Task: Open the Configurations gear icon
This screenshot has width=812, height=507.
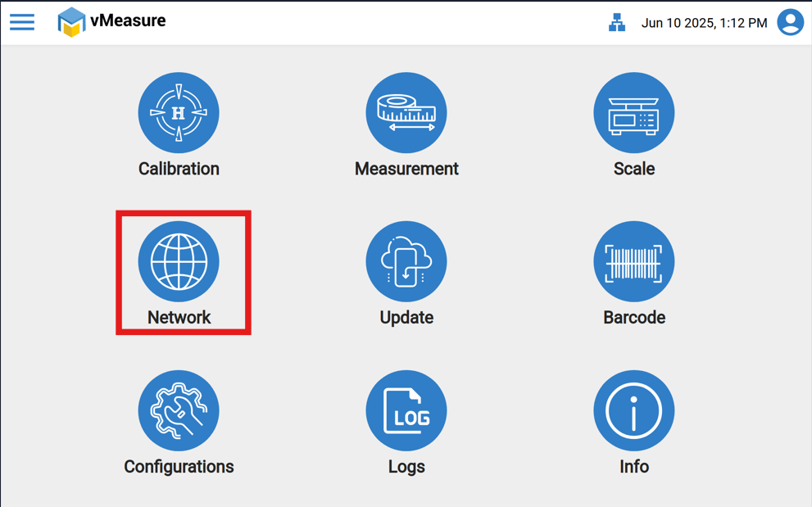Action: (179, 411)
